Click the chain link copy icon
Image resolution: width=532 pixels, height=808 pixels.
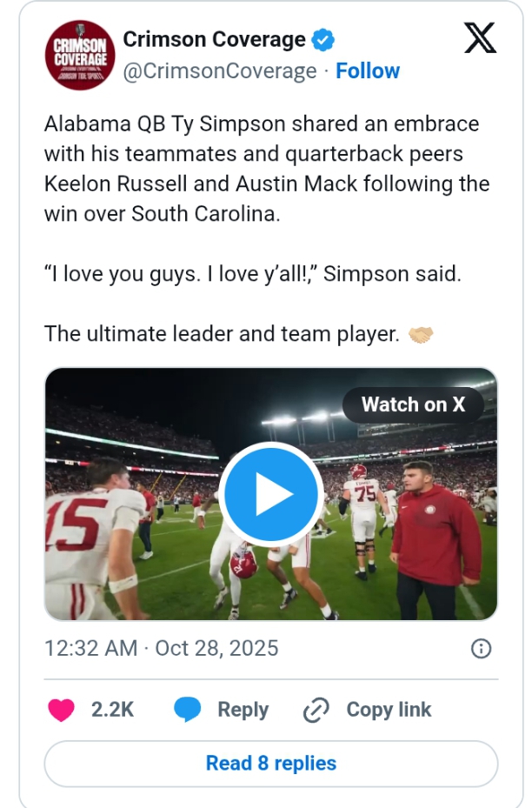point(315,711)
